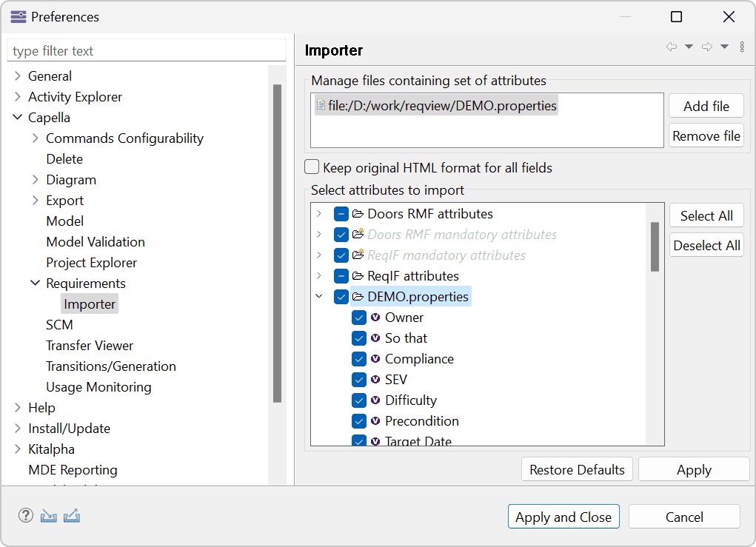Click the So that attribute icon
The height and width of the screenshot is (547, 756).
pyautogui.click(x=375, y=338)
